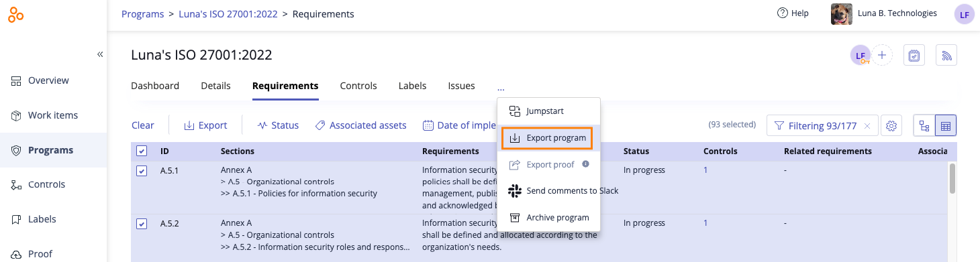Click Luna's ISO 27001:2022 breadcrumb link
The image size is (980, 262).
pyautogui.click(x=228, y=13)
